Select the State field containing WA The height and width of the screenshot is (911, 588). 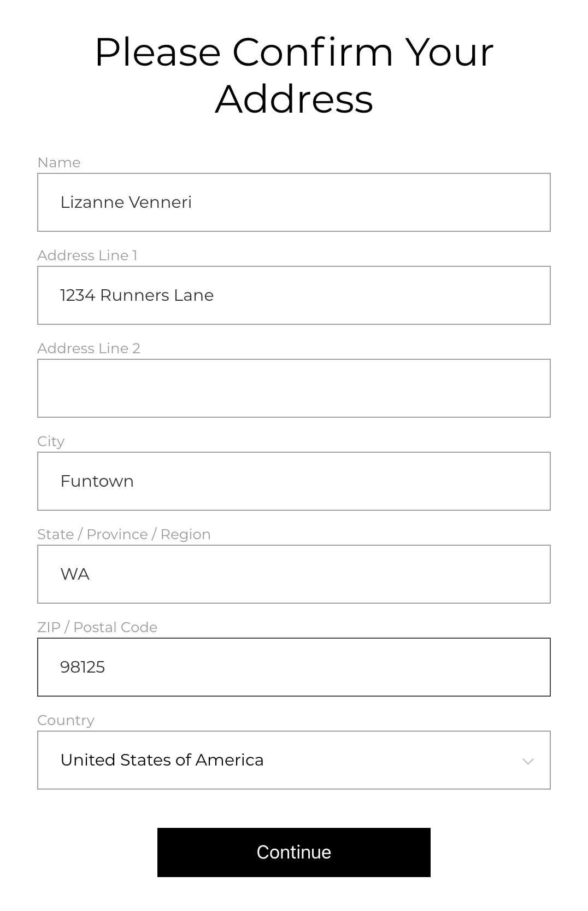click(294, 574)
